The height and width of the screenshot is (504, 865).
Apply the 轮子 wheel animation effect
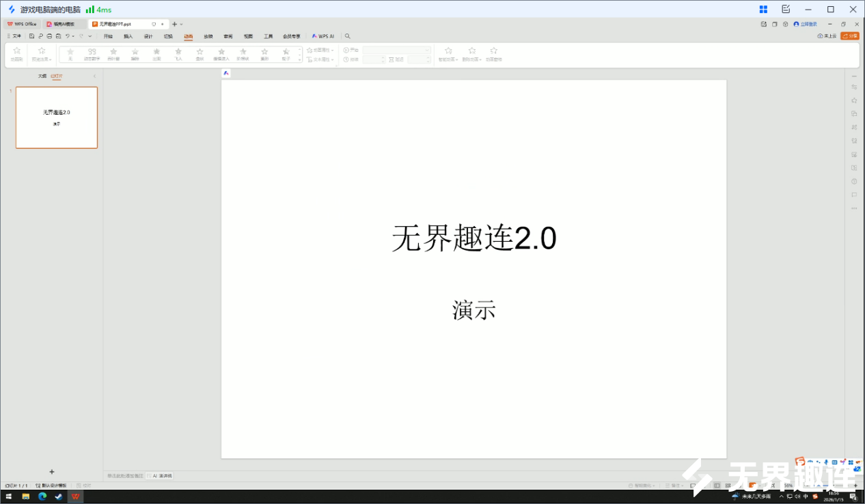coord(287,55)
